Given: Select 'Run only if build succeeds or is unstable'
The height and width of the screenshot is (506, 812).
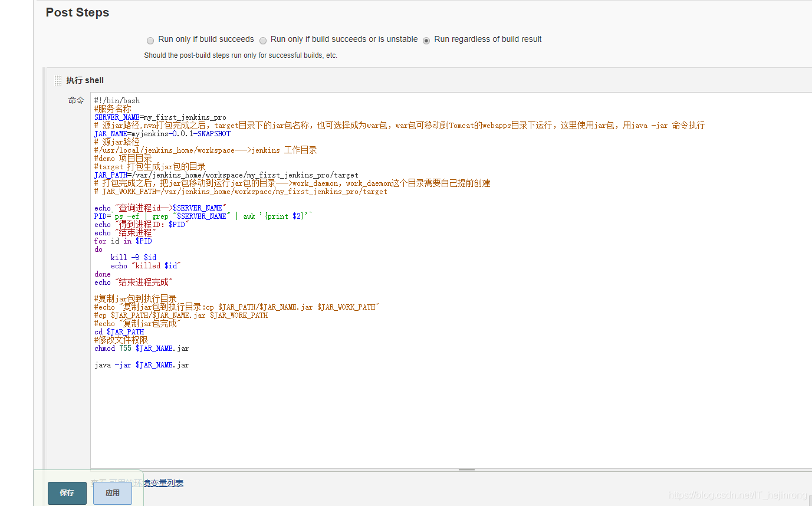Looking at the screenshot, I should (263, 41).
